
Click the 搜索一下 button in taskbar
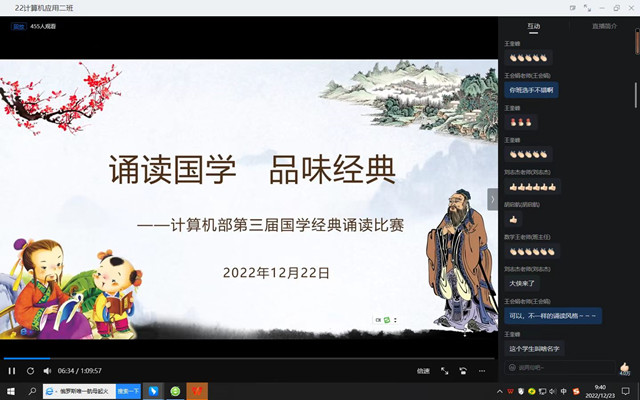129,391
